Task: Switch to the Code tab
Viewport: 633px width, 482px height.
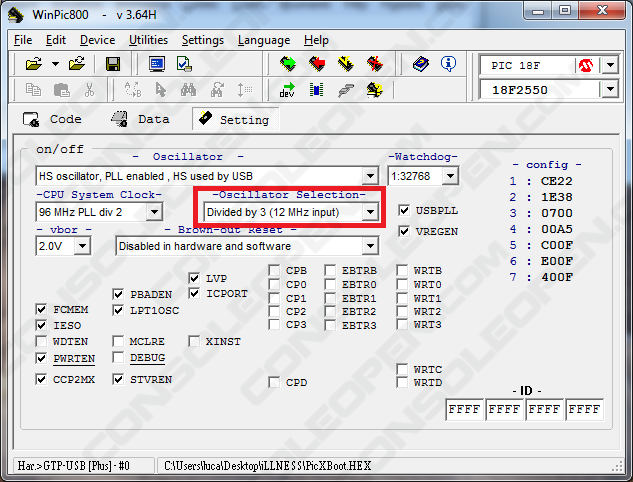Action: 52,119
